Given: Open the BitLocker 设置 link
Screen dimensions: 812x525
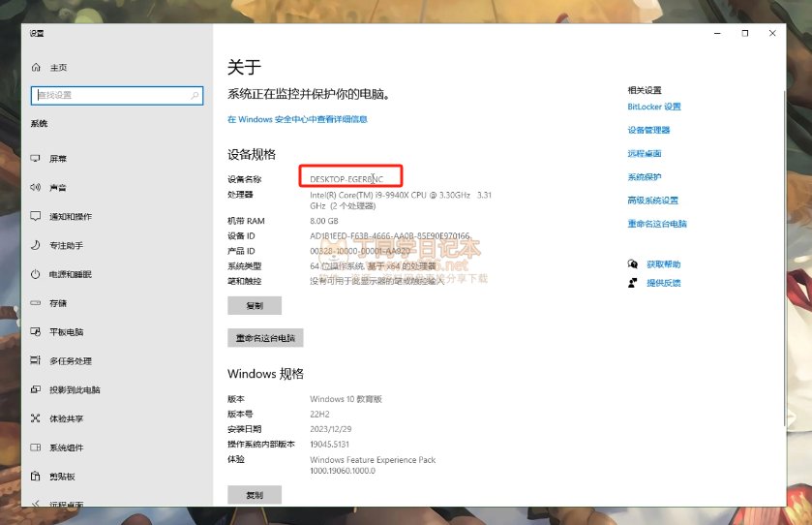Looking at the screenshot, I should (654, 107).
